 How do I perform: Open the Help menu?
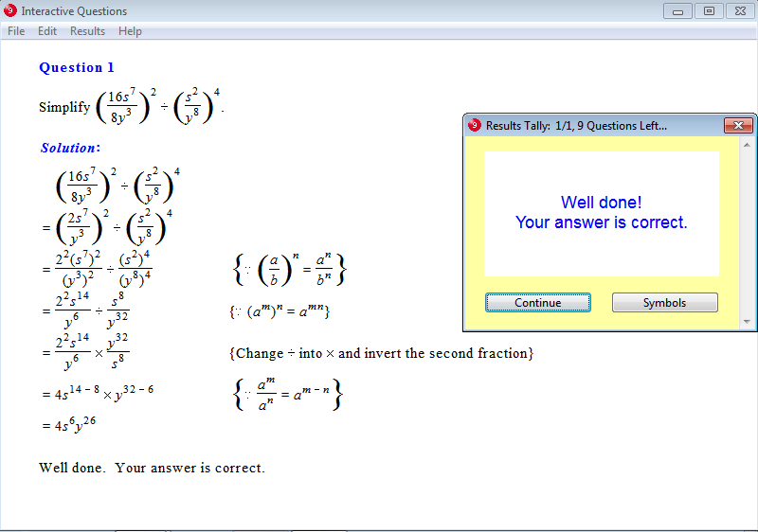pyautogui.click(x=130, y=31)
